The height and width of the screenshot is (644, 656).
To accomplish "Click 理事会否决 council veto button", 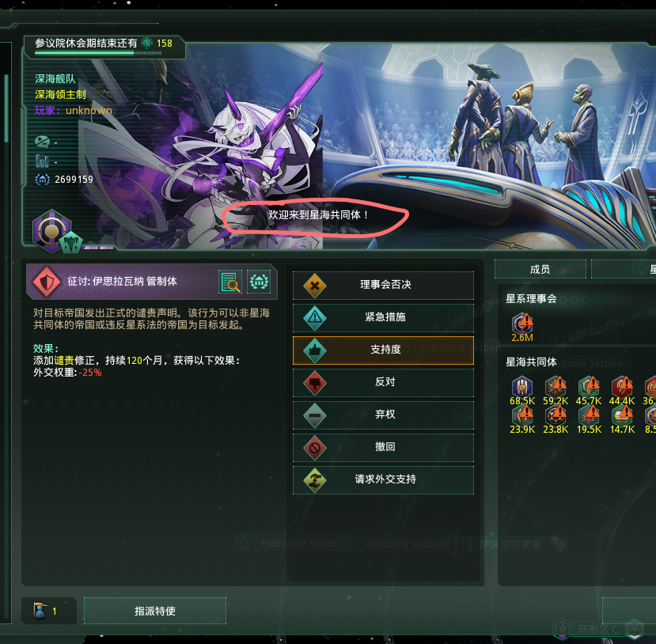I will 383,285.
